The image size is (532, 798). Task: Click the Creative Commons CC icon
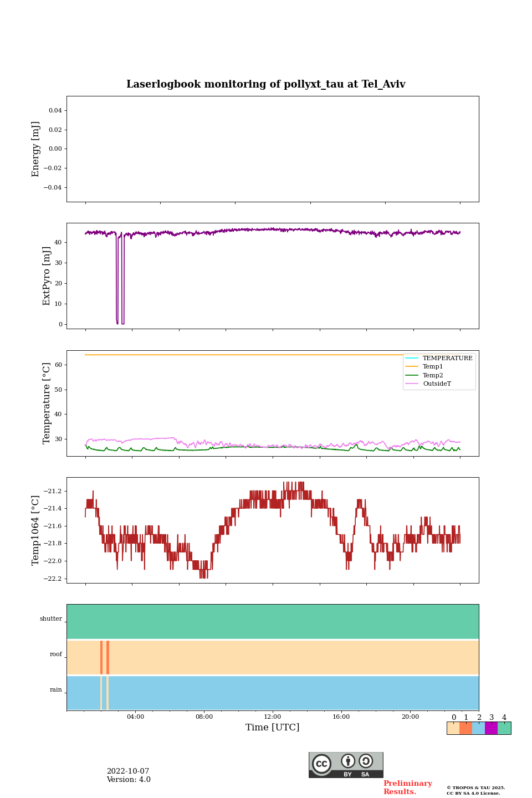pos(321,764)
